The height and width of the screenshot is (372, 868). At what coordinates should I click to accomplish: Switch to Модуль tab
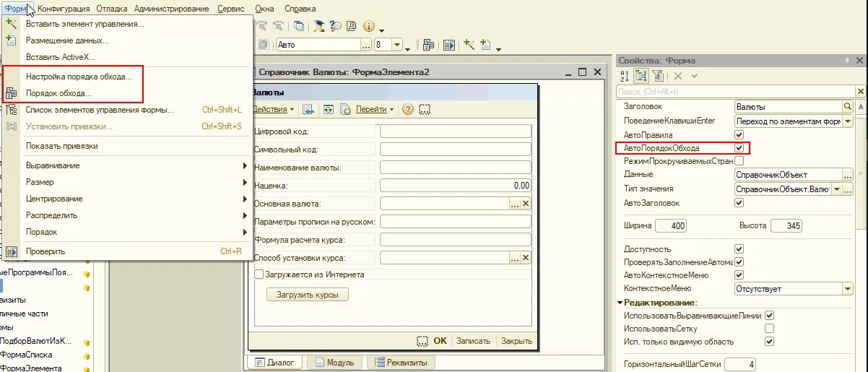point(334,363)
